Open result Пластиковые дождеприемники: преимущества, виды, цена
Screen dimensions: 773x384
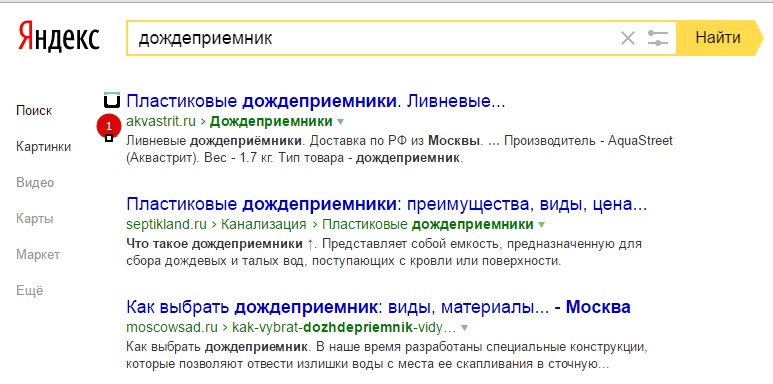pos(386,204)
